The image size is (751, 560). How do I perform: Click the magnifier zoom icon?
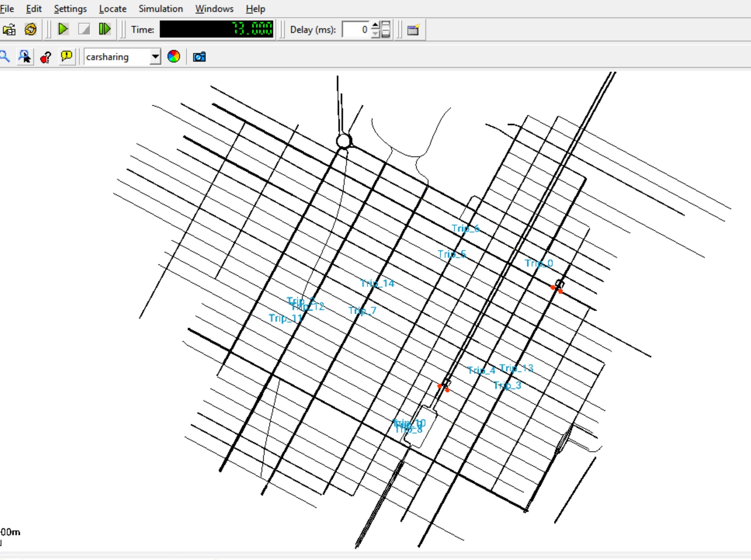(x=5, y=56)
